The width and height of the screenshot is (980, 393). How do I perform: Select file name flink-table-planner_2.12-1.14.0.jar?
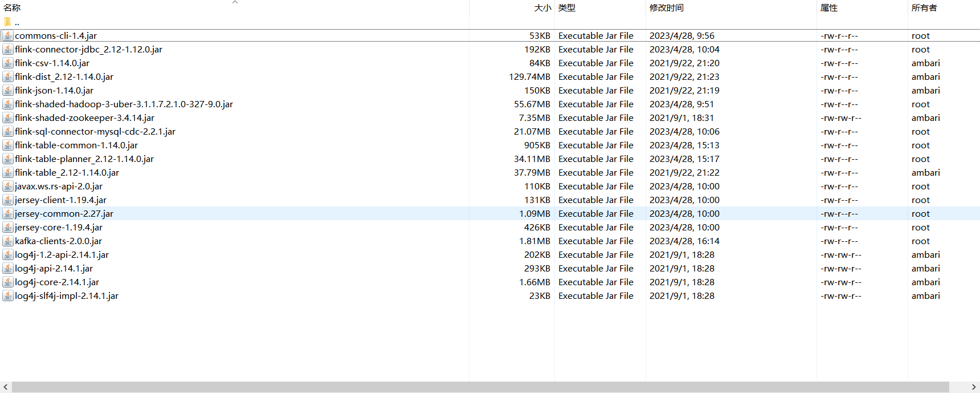[84, 159]
